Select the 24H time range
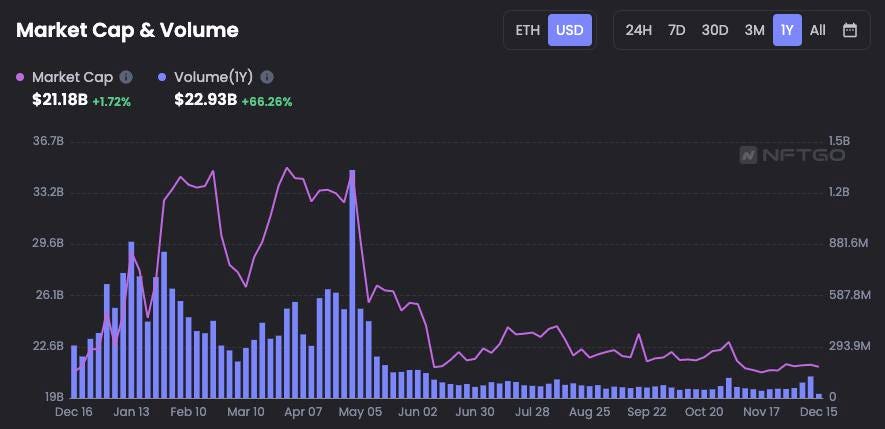This screenshot has width=885, height=429. pyautogui.click(x=638, y=30)
